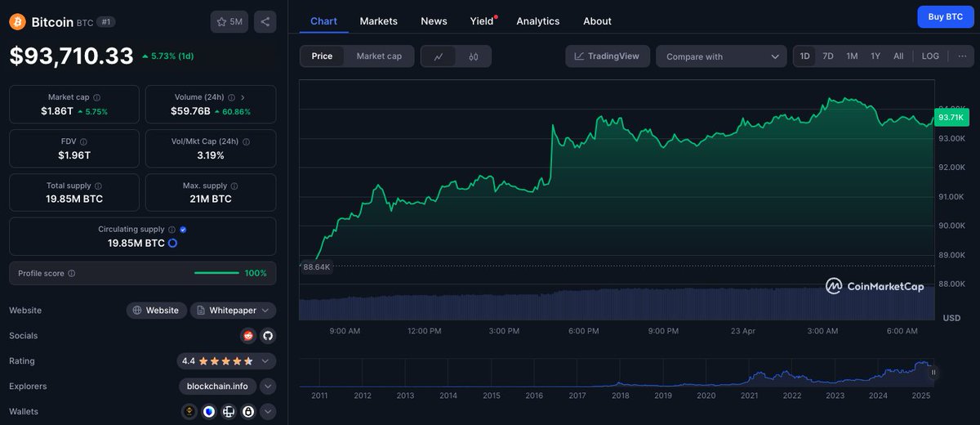Select the 7D time range
The width and height of the screenshot is (980, 425).
click(828, 56)
